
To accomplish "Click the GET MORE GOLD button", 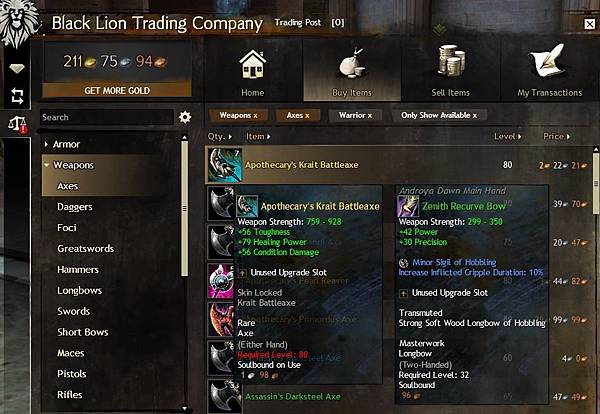I will point(117,90).
